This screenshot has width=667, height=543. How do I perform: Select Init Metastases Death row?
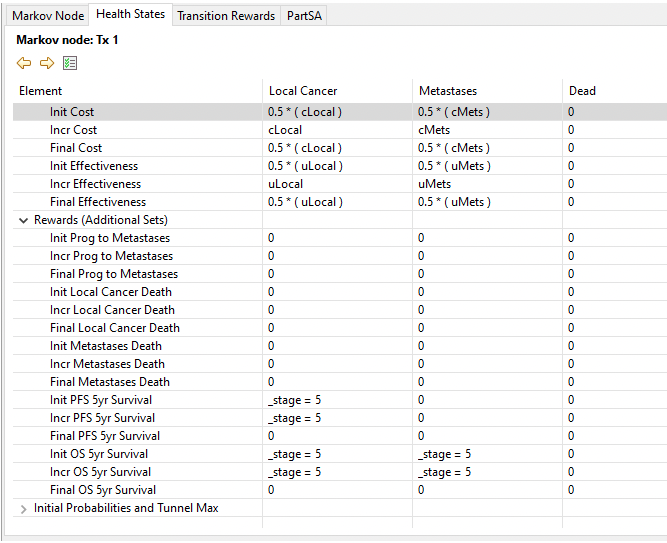[340, 346]
